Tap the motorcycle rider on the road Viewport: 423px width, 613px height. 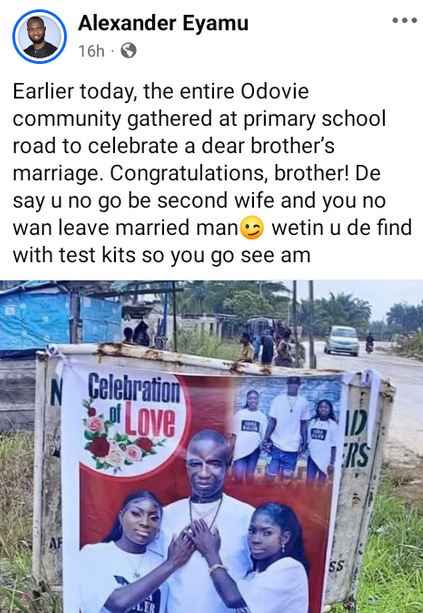click(x=369, y=343)
